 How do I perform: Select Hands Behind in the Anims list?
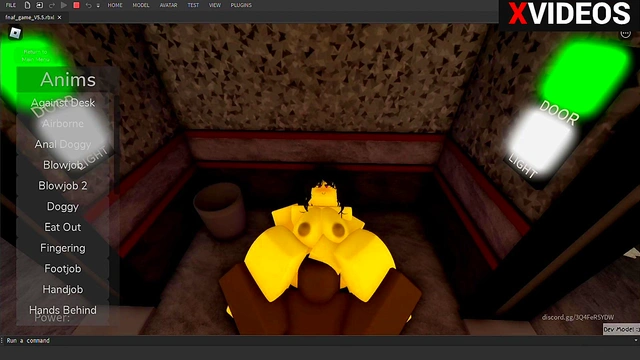tap(63, 310)
